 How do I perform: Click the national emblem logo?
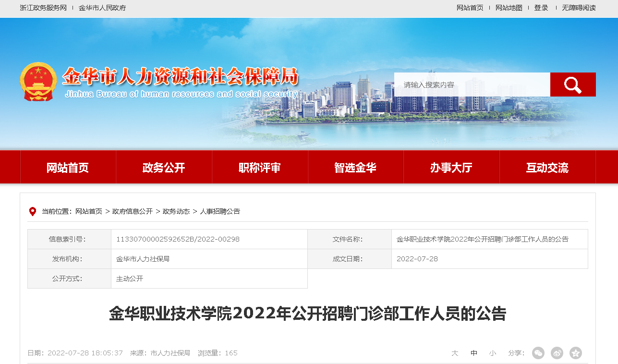pyautogui.click(x=38, y=82)
